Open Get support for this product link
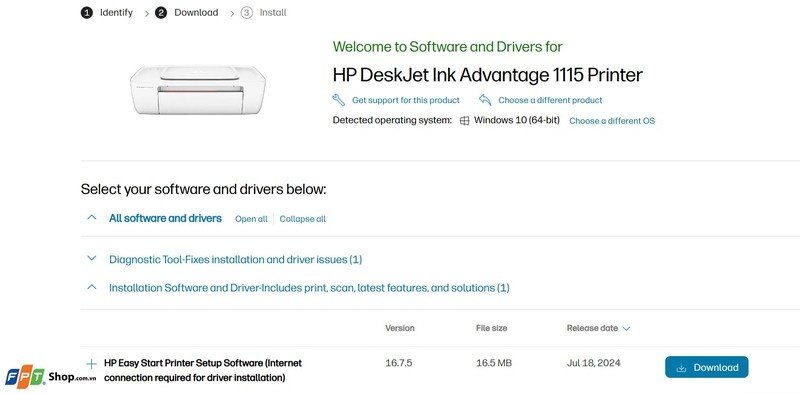Screen dimensions: 800x394 (406, 101)
